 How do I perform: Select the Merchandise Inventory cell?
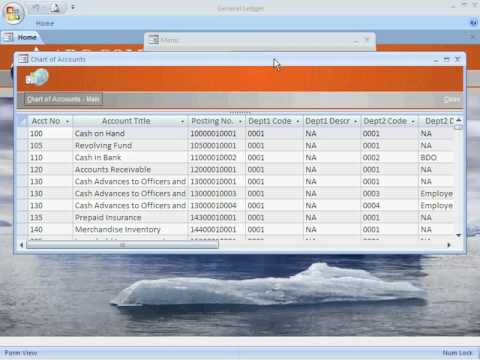point(130,230)
